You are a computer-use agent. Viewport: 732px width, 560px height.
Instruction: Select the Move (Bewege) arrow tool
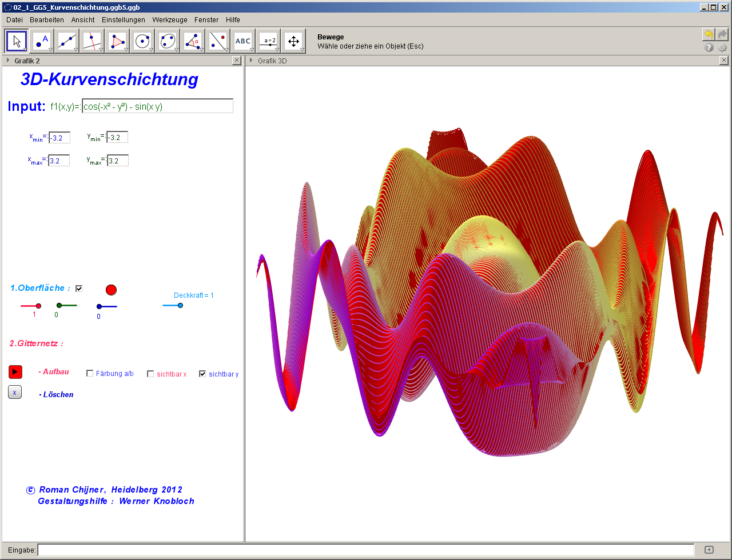click(x=17, y=41)
